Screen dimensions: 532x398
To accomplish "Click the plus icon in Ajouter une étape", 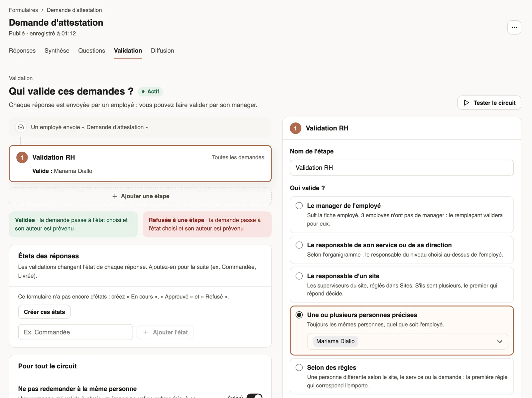I will [x=115, y=196].
